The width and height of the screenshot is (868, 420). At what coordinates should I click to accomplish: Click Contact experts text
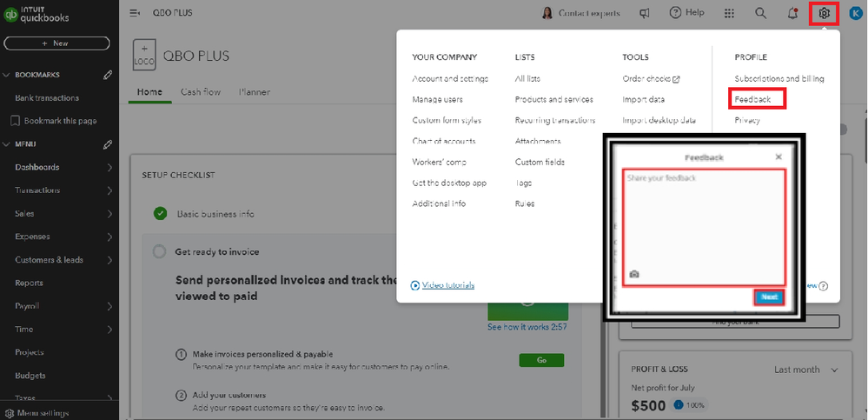pyautogui.click(x=589, y=13)
